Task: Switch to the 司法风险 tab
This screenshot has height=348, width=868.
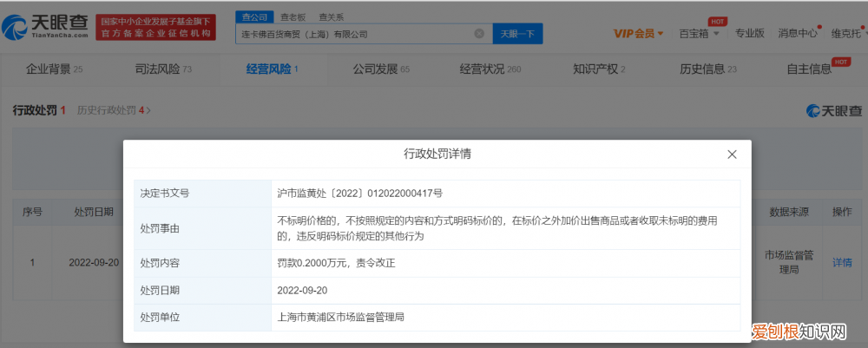Action: point(163,69)
